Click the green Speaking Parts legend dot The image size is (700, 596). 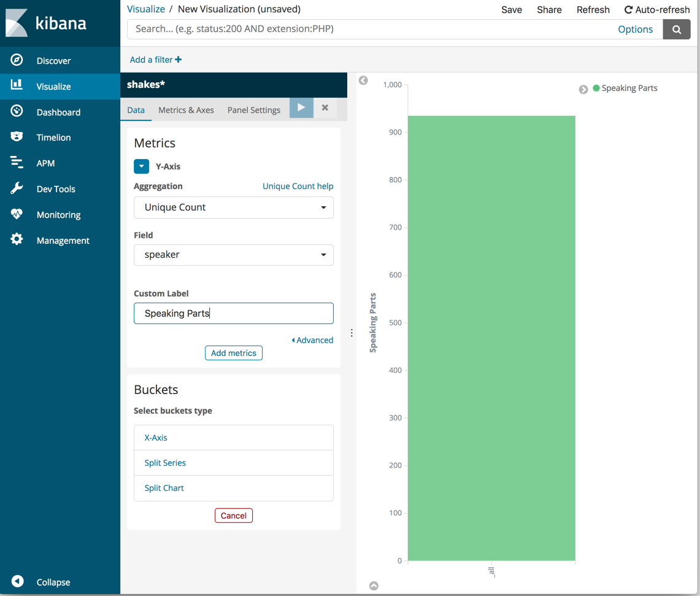596,88
